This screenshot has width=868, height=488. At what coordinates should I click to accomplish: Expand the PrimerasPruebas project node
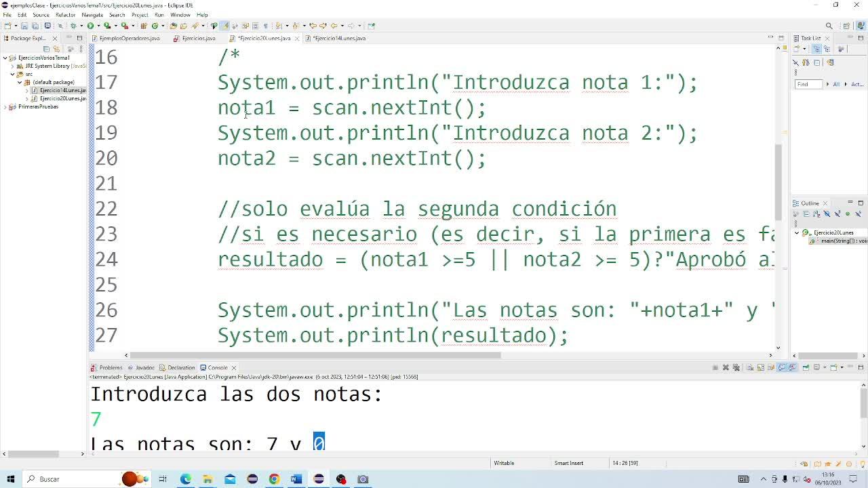5,106
